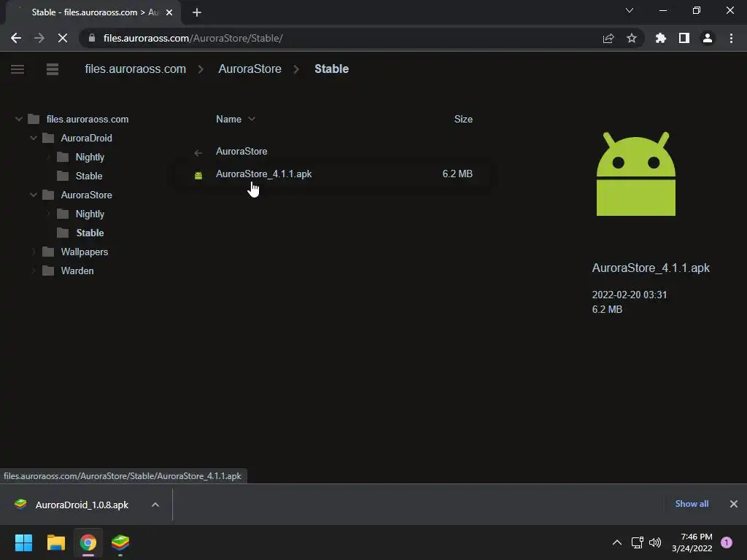Collapse the AuroraDroid tree folder
The height and width of the screenshot is (560, 747).
tap(34, 138)
